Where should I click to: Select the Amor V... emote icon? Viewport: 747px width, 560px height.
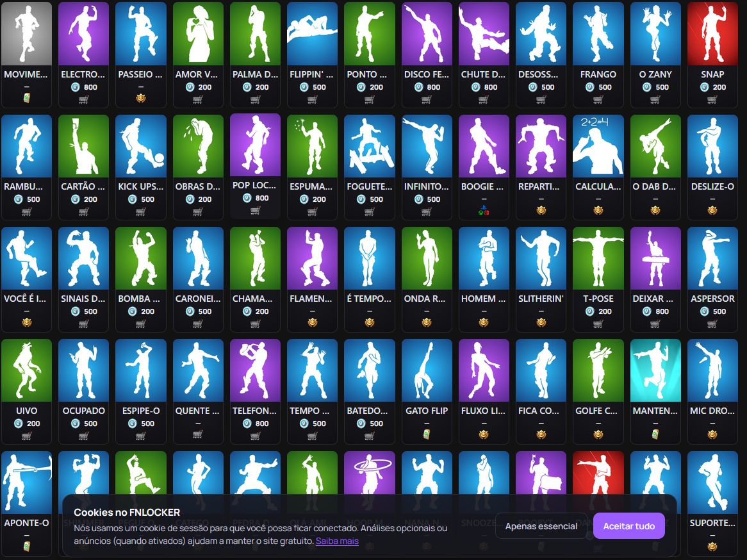[x=198, y=33]
